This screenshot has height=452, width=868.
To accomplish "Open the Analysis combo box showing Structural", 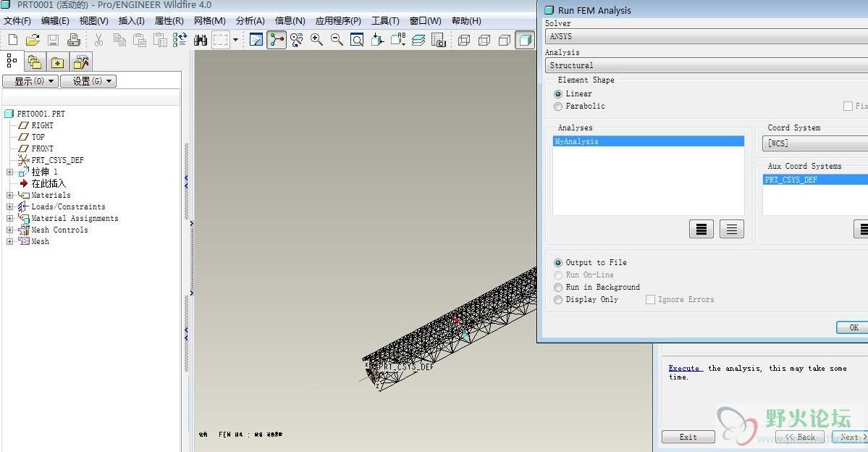I will (x=707, y=65).
